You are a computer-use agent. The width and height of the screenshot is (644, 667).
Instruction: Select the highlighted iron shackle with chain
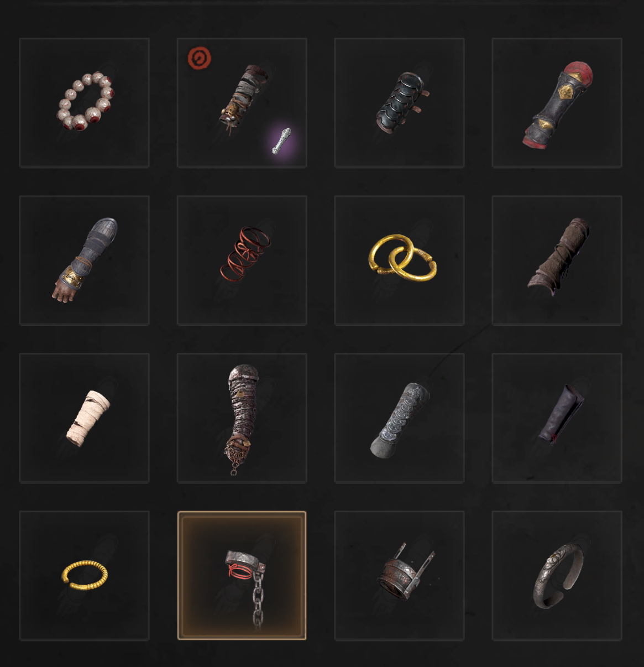click(242, 575)
